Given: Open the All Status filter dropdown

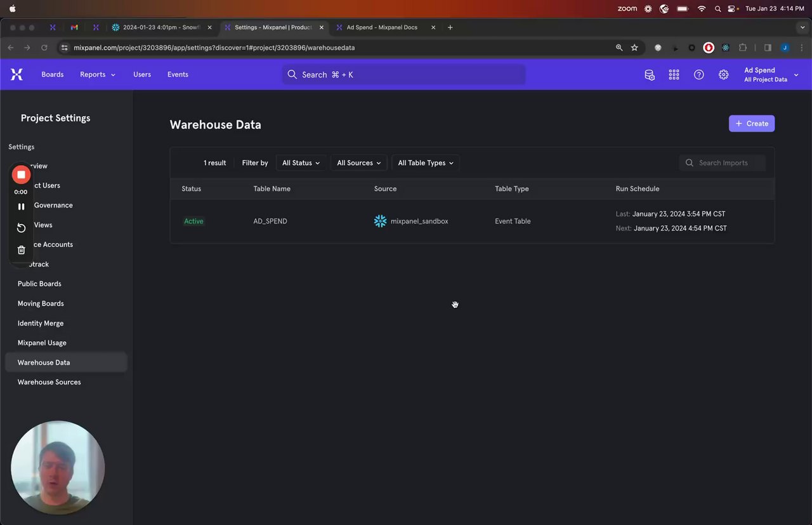Looking at the screenshot, I should point(301,163).
